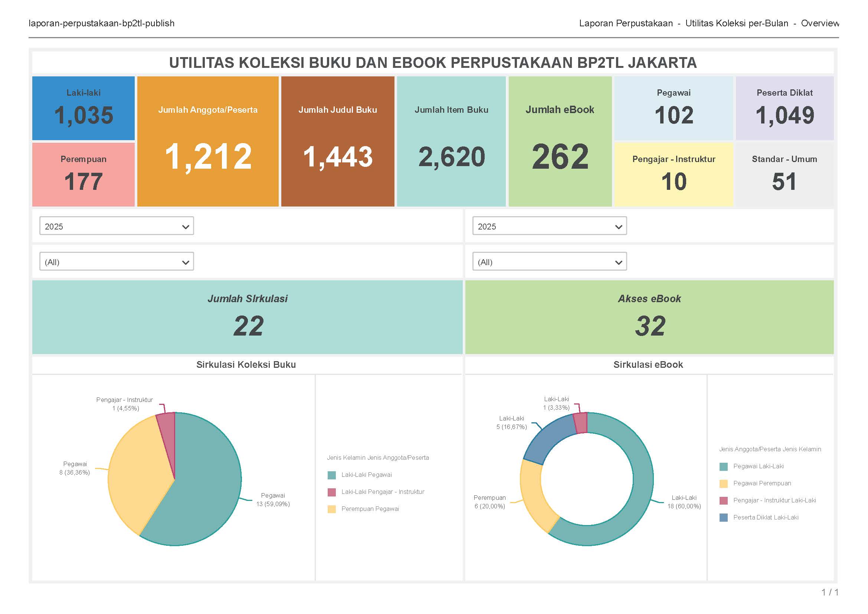868x614 pixels.
Task: Click Perempuan Pegawai yellow legend swatch
Action: (x=331, y=509)
